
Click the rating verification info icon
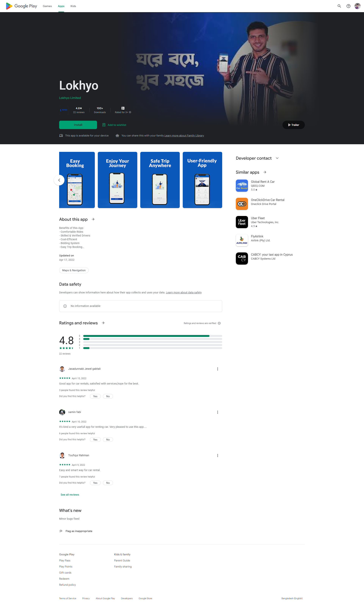pos(219,323)
